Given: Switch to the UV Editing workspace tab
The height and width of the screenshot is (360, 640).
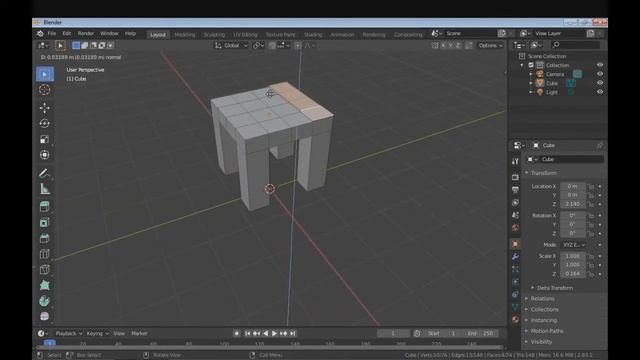Looking at the screenshot, I should pos(245,35).
